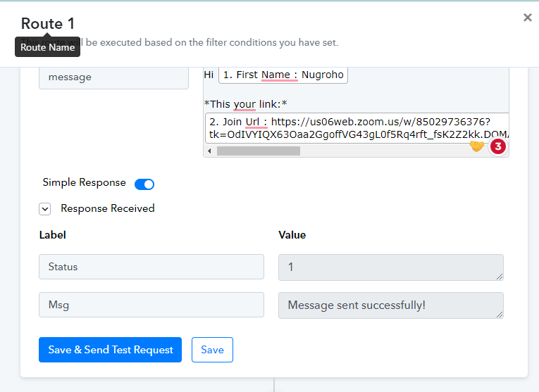The image size is (539, 392).
Task: Click the Status label input field
Action: (151, 267)
